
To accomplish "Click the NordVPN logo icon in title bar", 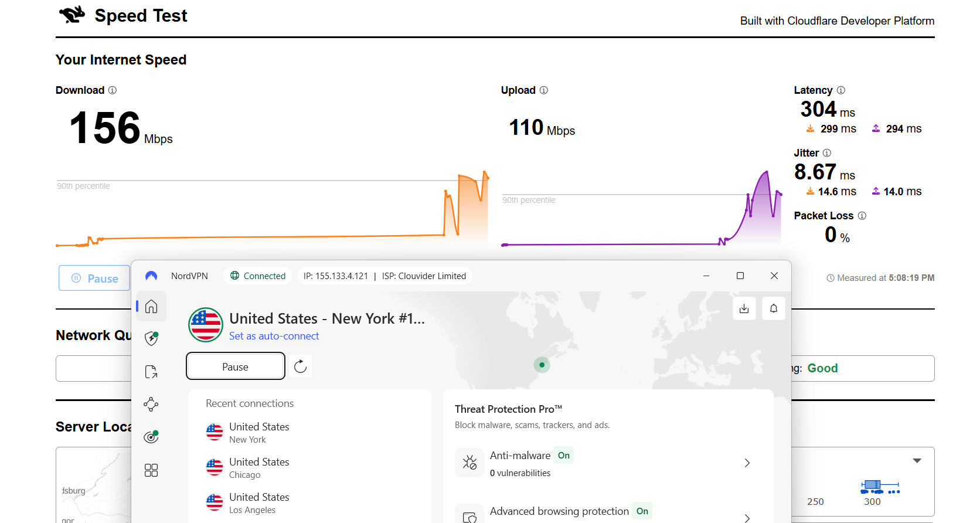I will [151, 276].
